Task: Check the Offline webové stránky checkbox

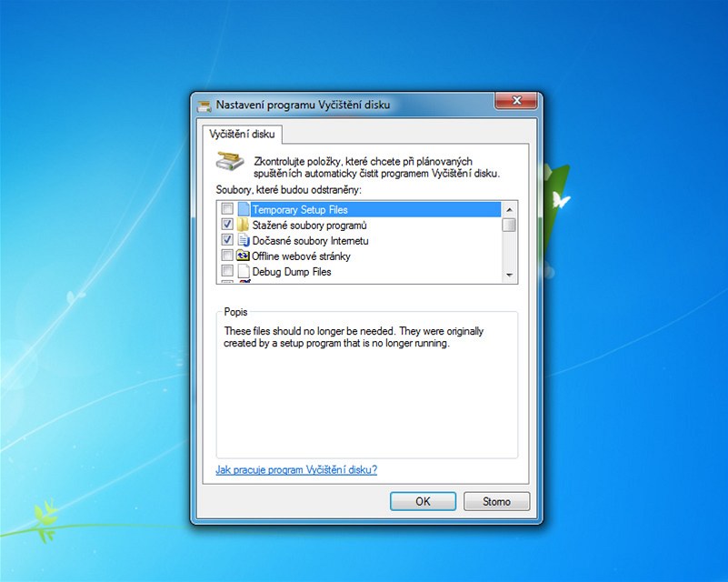Action: (227, 256)
